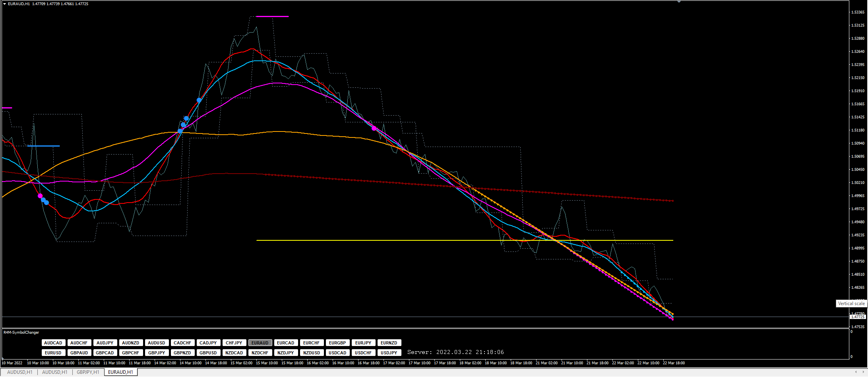The image size is (868, 377).
Task: Click the Vertical scale tooltip label
Action: click(x=851, y=304)
